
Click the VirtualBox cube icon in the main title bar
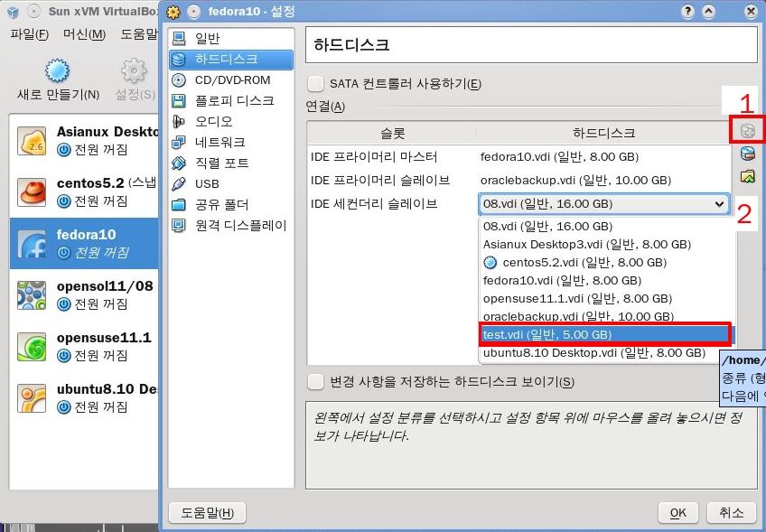(x=14, y=11)
